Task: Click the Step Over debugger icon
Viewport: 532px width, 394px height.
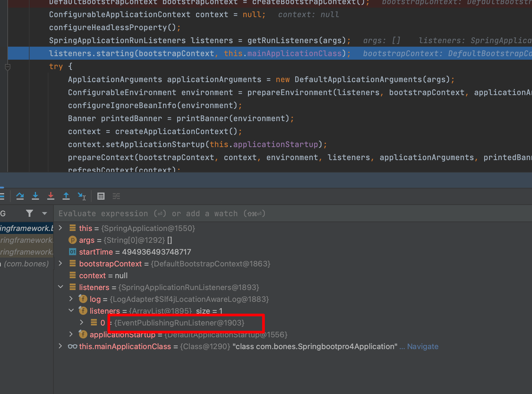Action: click(20, 196)
